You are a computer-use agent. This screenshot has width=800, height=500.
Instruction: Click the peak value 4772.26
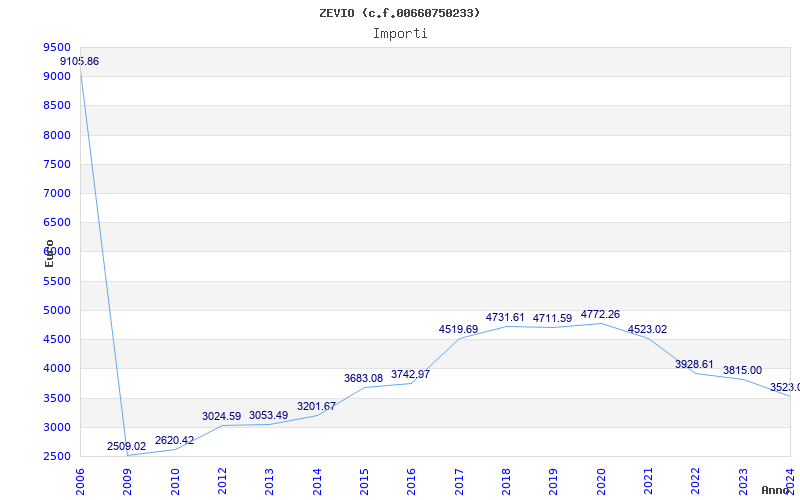[x=600, y=315]
